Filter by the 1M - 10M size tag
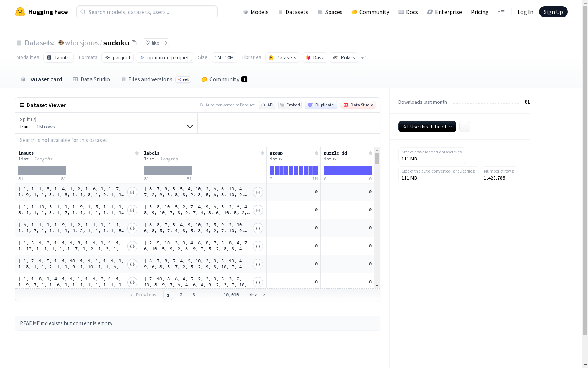The height and width of the screenshot is (368, 588). [x=224, y=57]
